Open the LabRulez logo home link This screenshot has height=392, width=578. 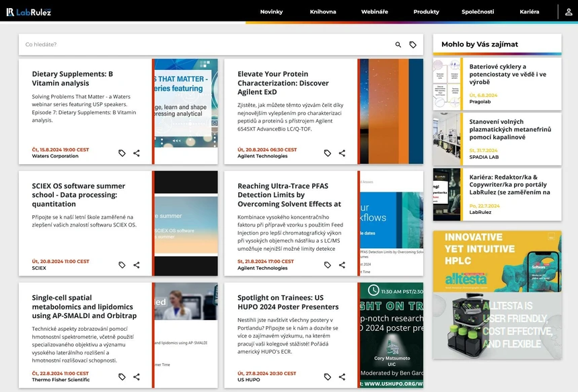tap(29, 12)
